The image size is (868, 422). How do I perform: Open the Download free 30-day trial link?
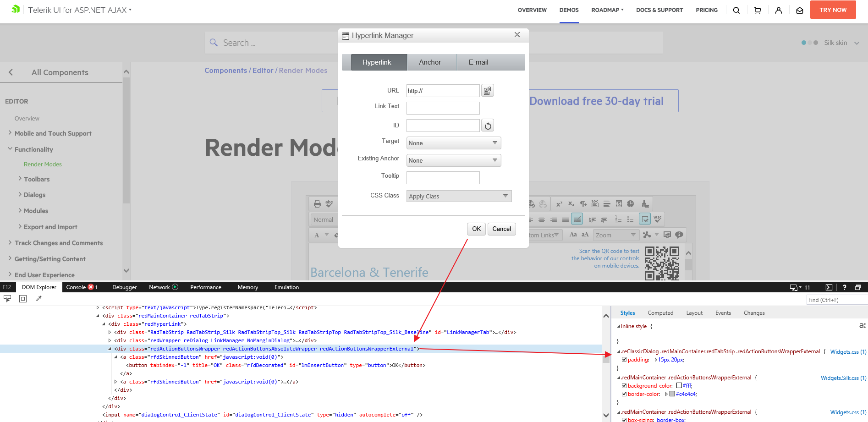[596, 101]
